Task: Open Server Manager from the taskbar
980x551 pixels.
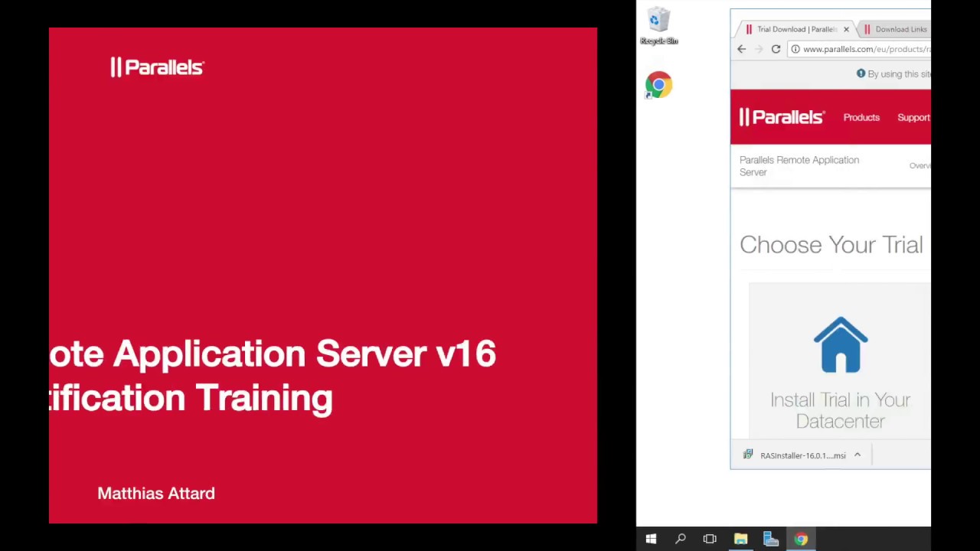Action: (x=771, y=539)
